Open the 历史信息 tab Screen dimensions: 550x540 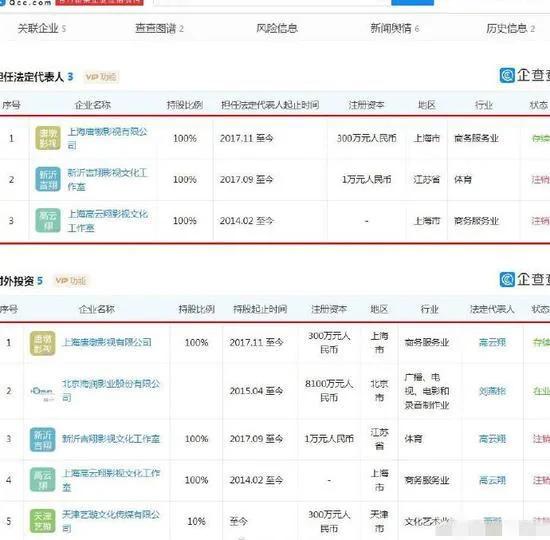(510, 28)
